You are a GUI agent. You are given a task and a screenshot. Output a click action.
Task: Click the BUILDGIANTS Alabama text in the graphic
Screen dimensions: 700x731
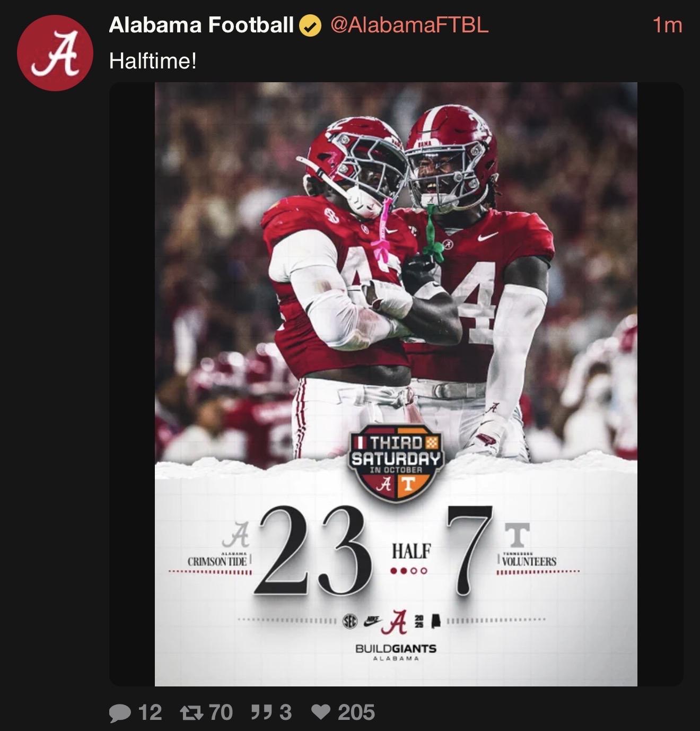(396, 651)
